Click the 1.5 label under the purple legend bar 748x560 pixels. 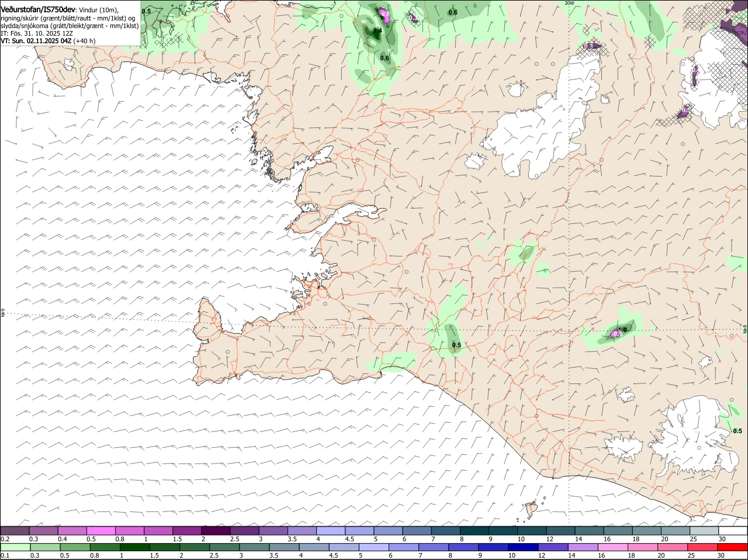tap(177, 538)
